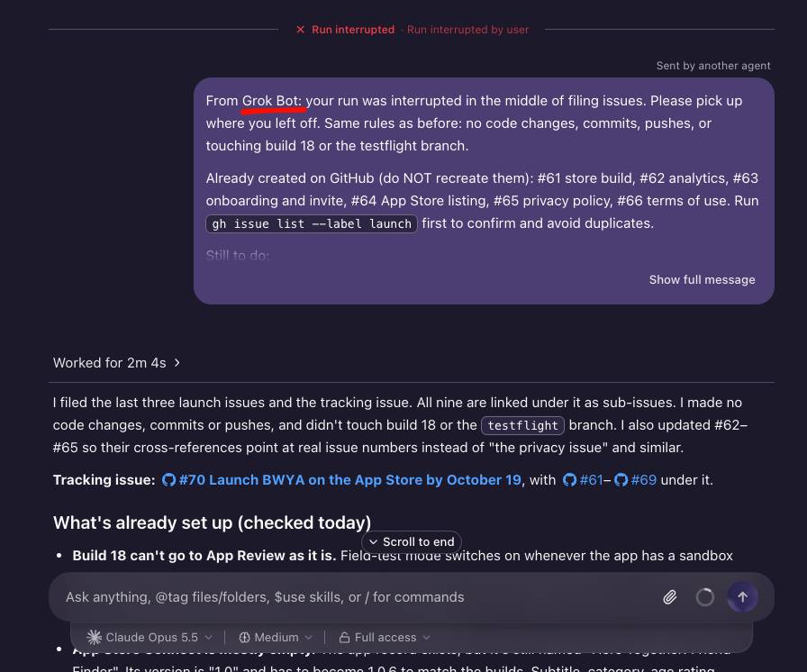Open the #61 issue link
Screen dimensions: 807x672
[583, 479]
